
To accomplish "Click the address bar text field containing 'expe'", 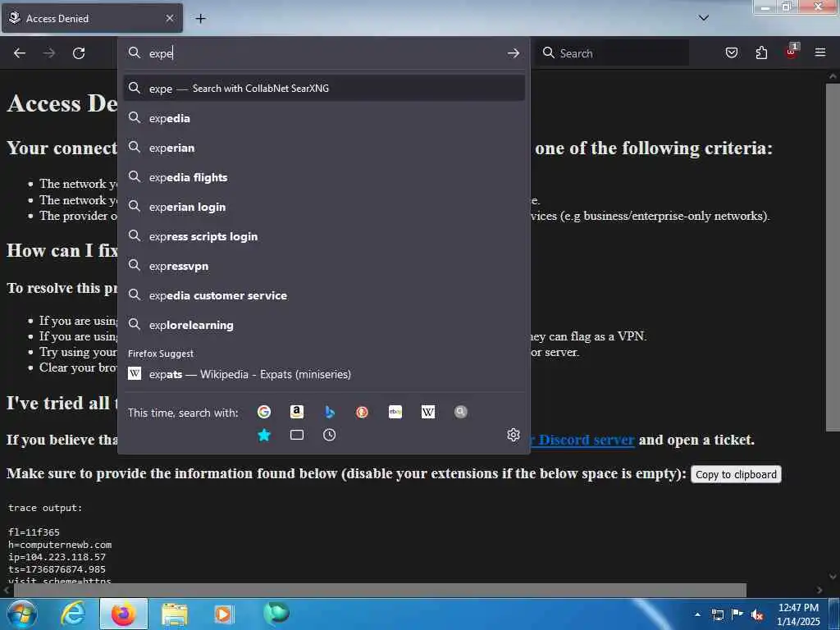I will tap(322, 53).
